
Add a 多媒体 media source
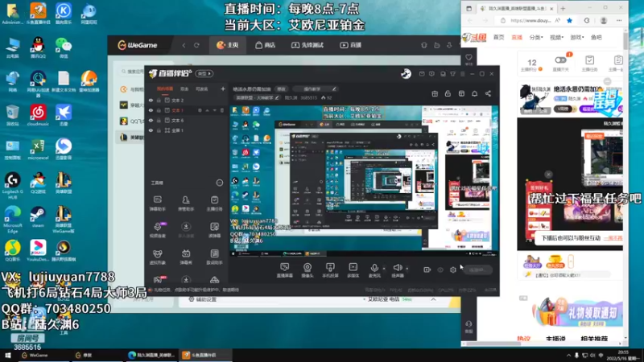353,270
